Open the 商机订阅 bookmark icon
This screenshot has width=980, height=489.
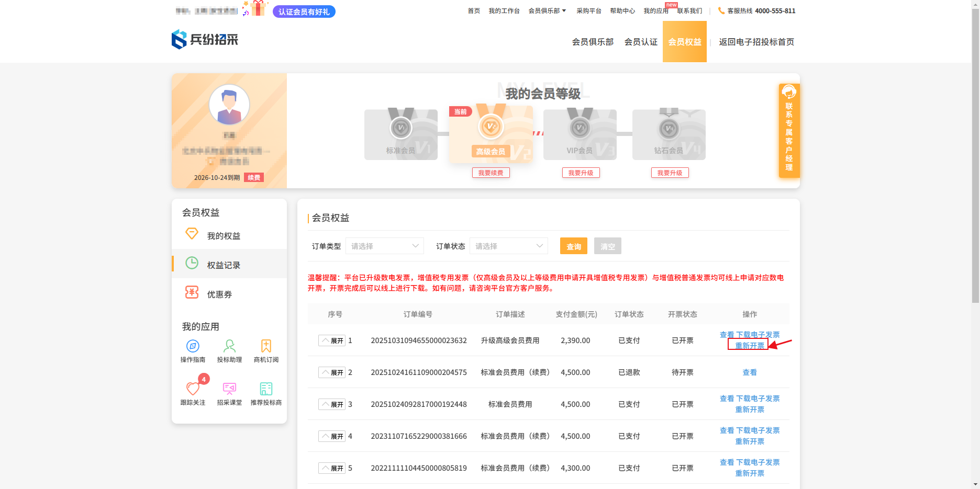click(x=266, y=346)
